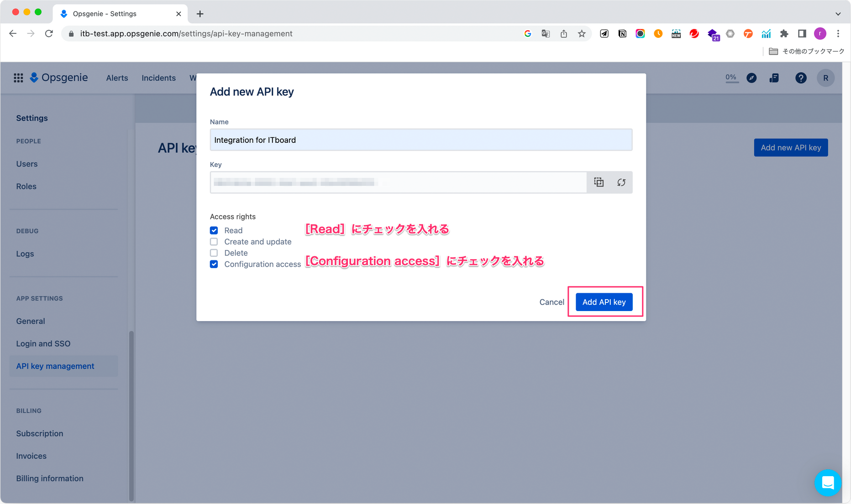Screen dimensions: 851x504
Task: Click the compass quick start icon
Action: click(751, 78)
